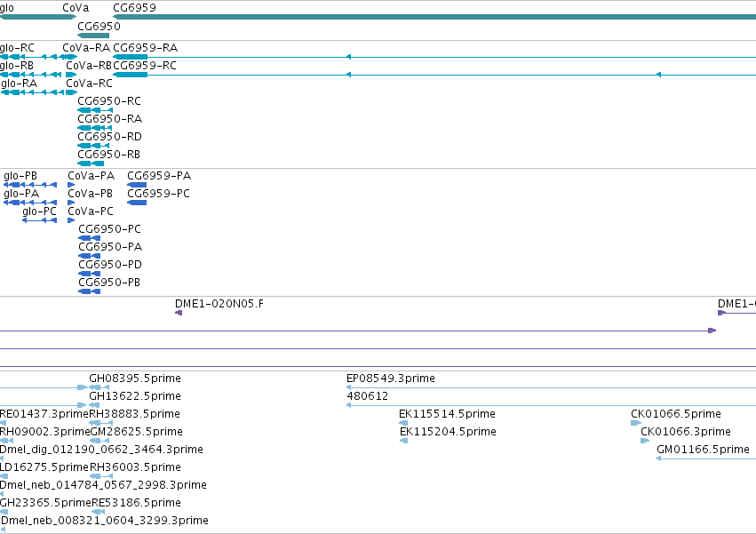Select protein CoVa-PA
This screenshot has width=756, height=534.
click(x=92, y=176)
